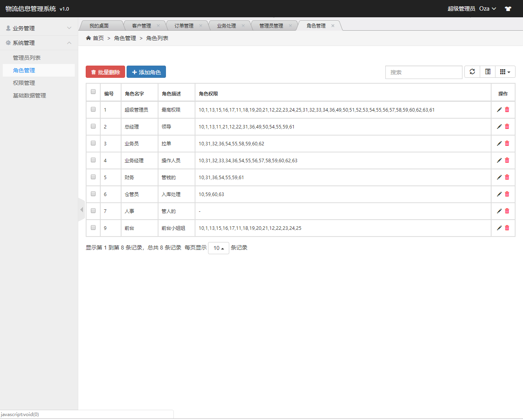The width and height of the screenshot is (523, 420).
Task: Click the edit pencil for 超级管理员 role
Action: pos(499,110)
